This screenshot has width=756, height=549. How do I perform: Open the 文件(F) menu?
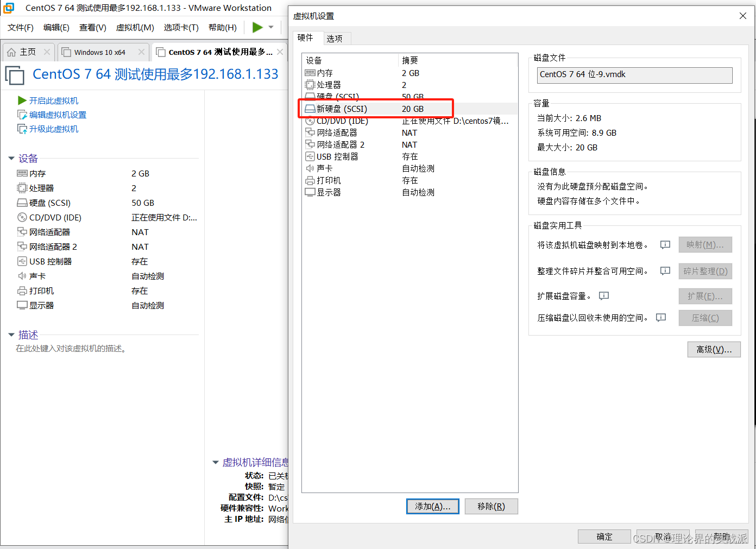[x=21, y=27]
